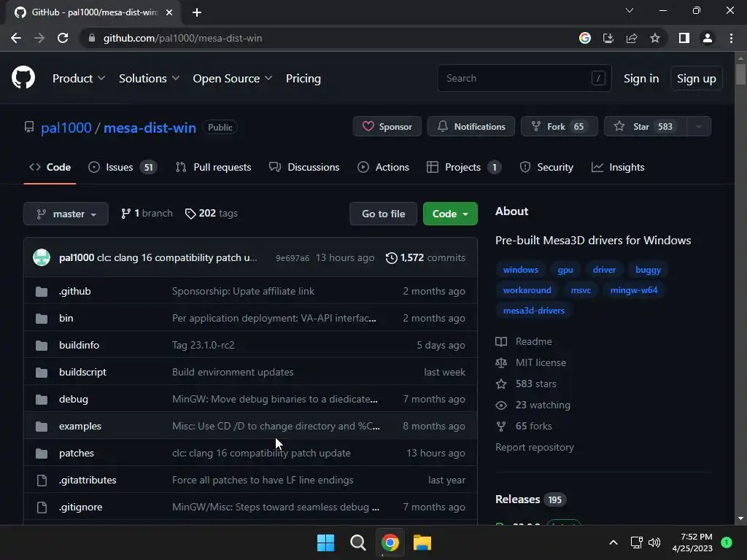Click Report repository link
This screenshot has width=747, height=560.
535,447
